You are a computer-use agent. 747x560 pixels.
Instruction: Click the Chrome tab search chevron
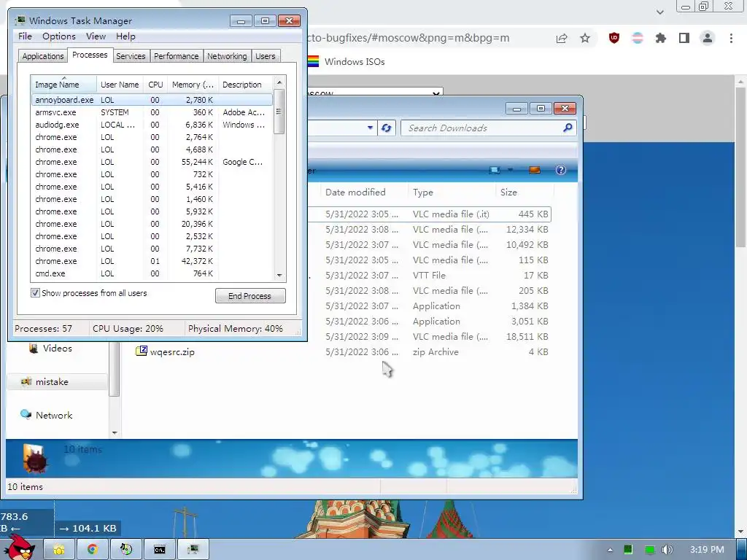pyautogui.click(x=659, y=12)
